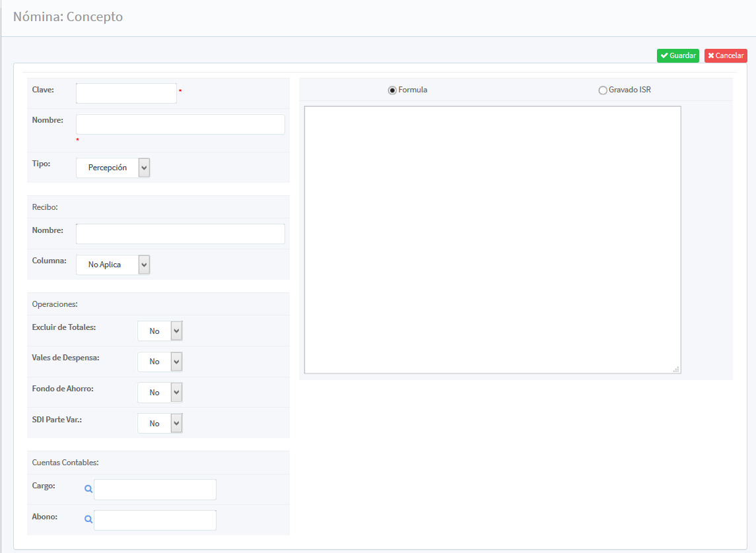Click into the concept Nombre field
The height and width of the screenshot is (553, 756).
180,125
